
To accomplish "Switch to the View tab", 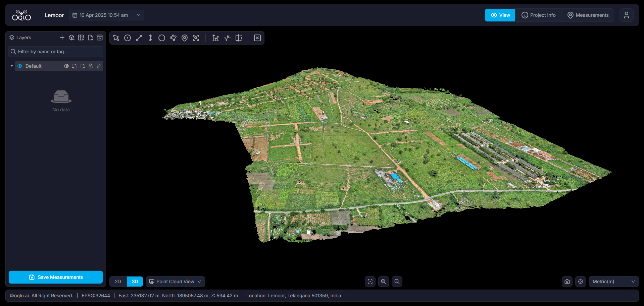I will tap(500, 15).
